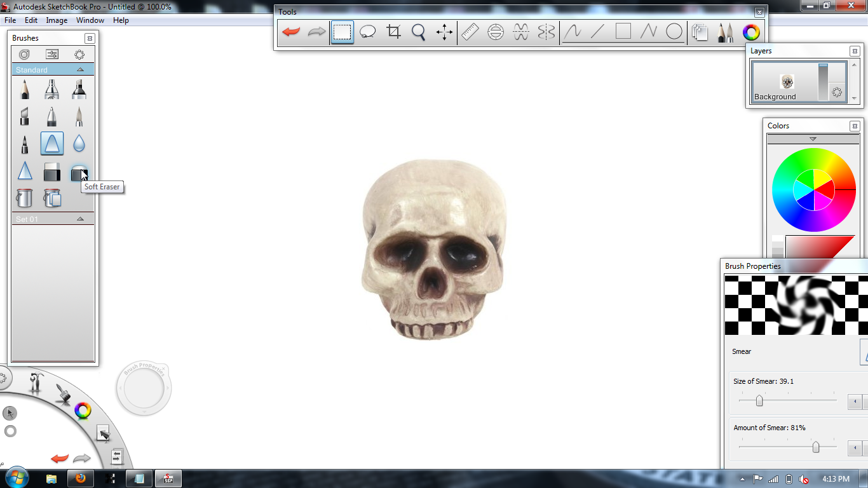This screenshot has width=868, height=488.
Task: Select the Soft Eraser
Action: point(79,172)
